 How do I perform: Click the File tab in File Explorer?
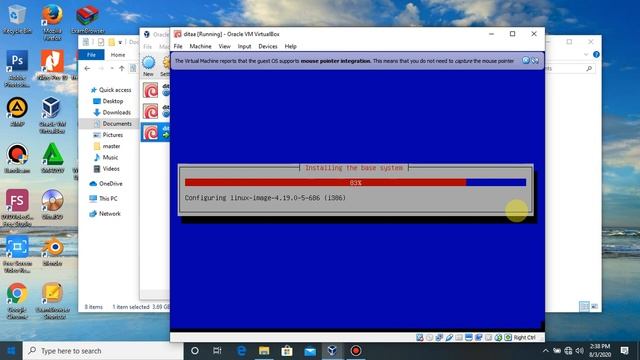point(91,55)
